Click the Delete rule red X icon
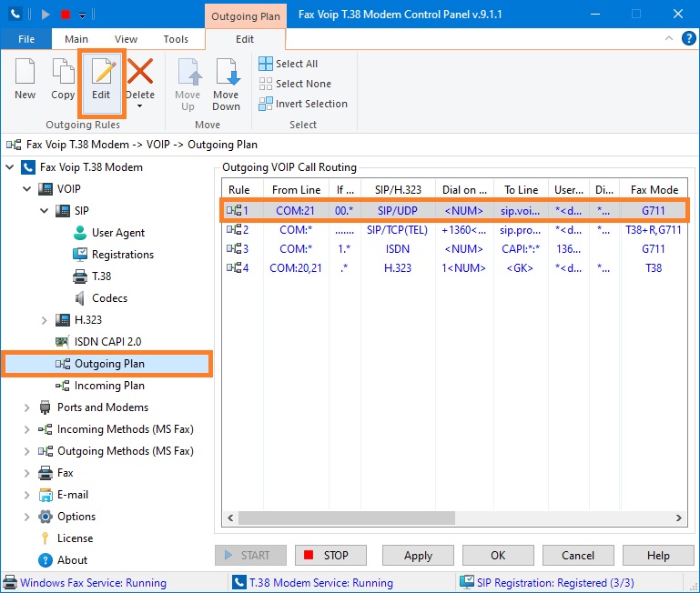This screenshot has width=700, height=593. 140,71
